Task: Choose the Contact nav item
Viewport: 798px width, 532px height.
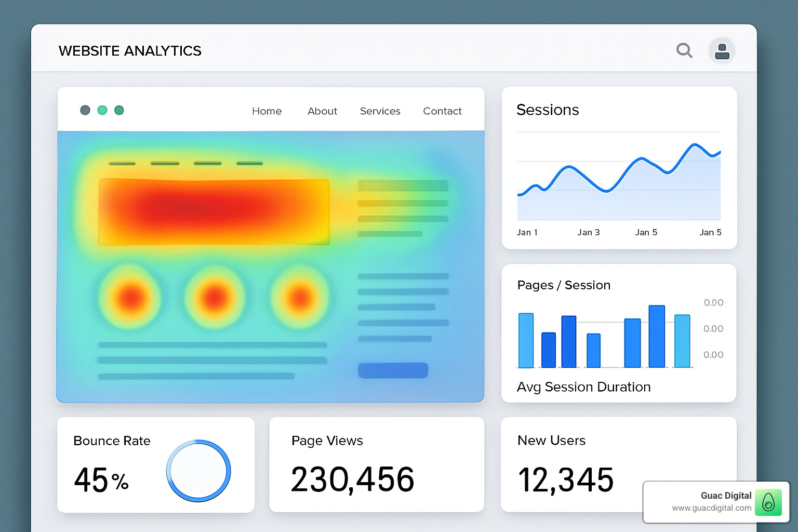Action: (x=442, y=111)
